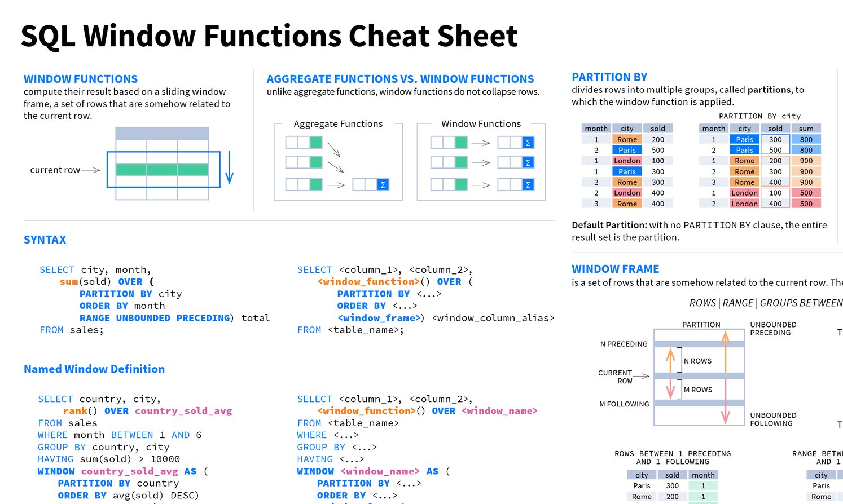The width and height of the screenshot is (843, 504).
Task: Expand the PARTITION BY section heading
Action: [609, 77]
